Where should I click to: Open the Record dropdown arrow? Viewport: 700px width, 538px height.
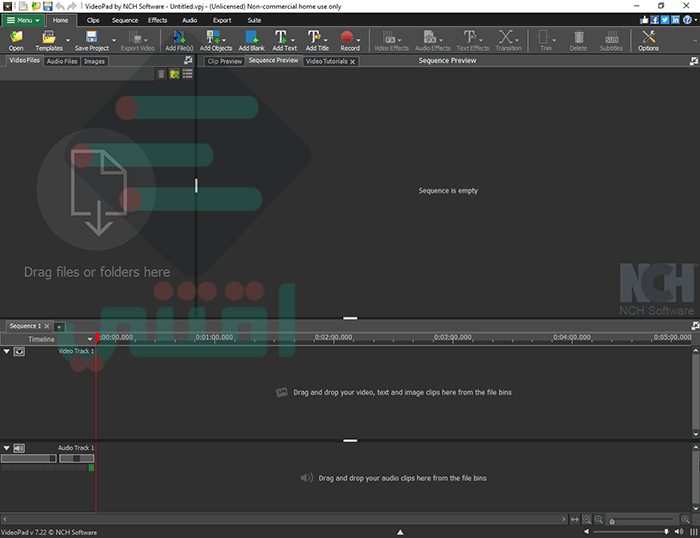(358, 40)
